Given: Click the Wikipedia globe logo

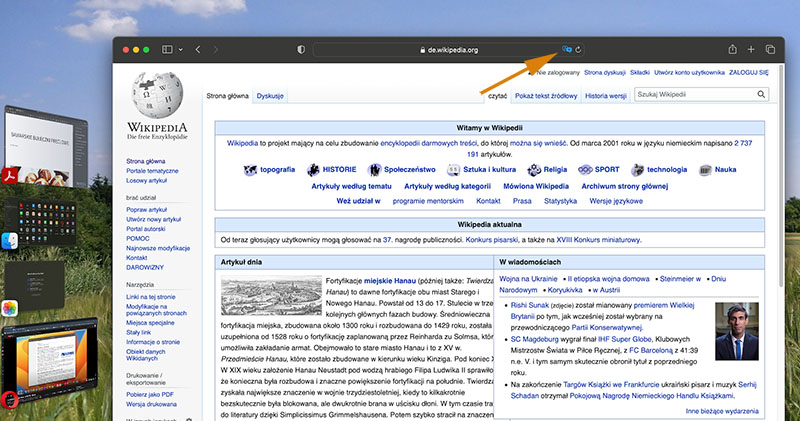Looking at the screenshot, I should pos(157,95).
